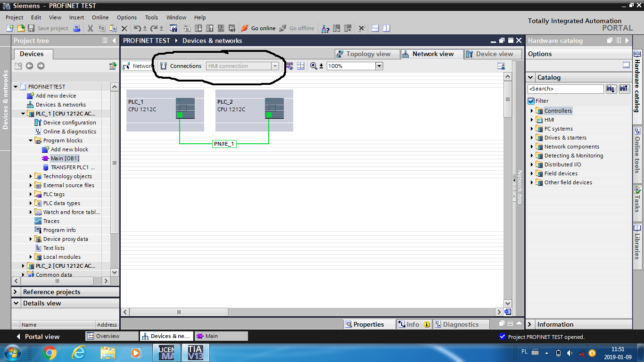The width and height of the screenshot is (644, 362).
Task: Click the New project icon in the toolbar
Action: [x=10, y=28]
